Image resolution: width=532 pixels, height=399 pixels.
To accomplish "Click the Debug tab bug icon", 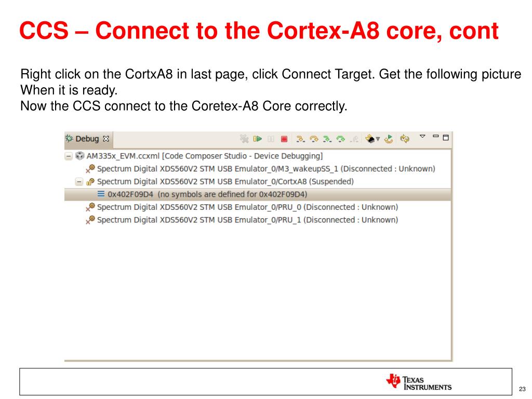I will [x=69, y=138].
